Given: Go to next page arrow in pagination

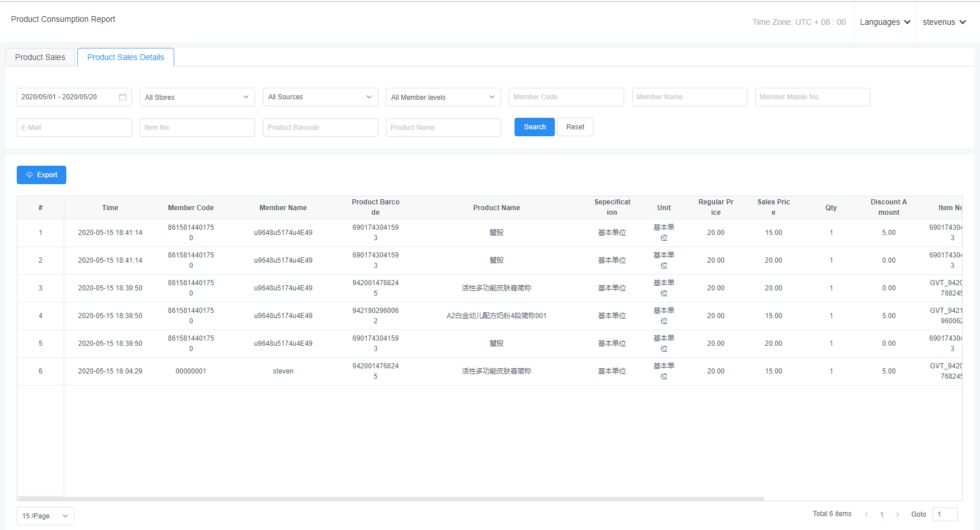Looking at the screenshot, I should 898,514.
